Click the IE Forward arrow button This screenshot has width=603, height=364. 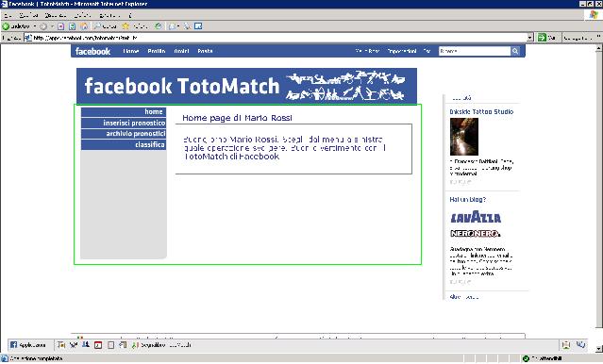point(43,26)
